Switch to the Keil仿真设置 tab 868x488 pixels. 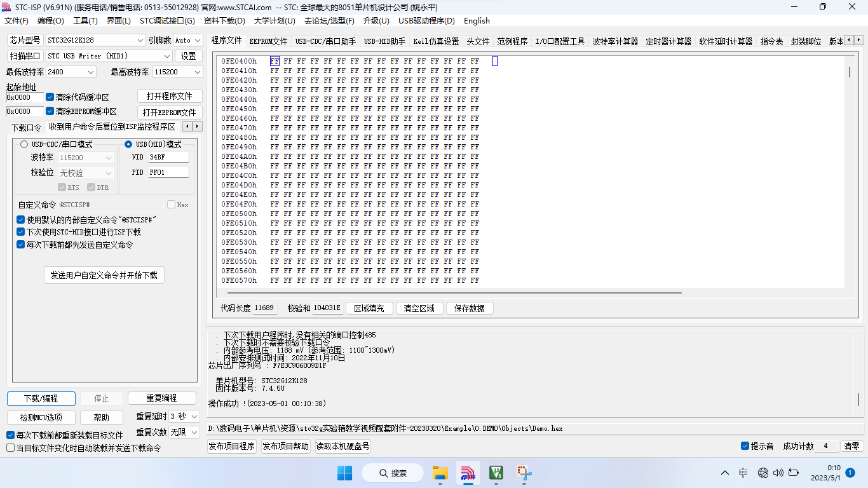tap(436, 41)
